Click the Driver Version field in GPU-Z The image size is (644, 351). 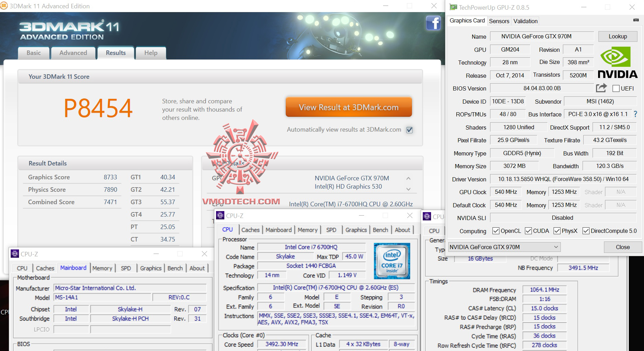click(563, 179)
